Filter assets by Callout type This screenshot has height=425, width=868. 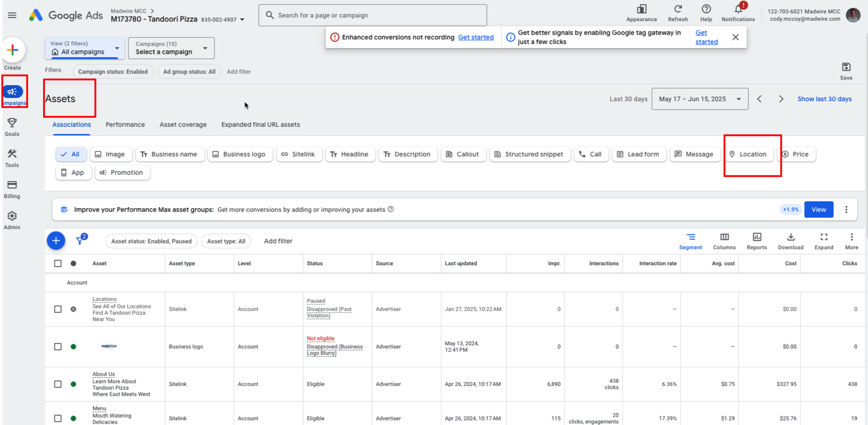463,154
